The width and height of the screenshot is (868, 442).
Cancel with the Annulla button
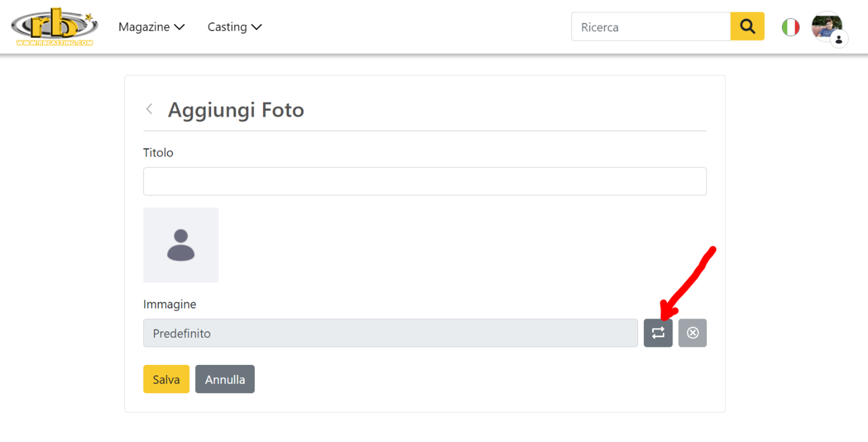225,379
